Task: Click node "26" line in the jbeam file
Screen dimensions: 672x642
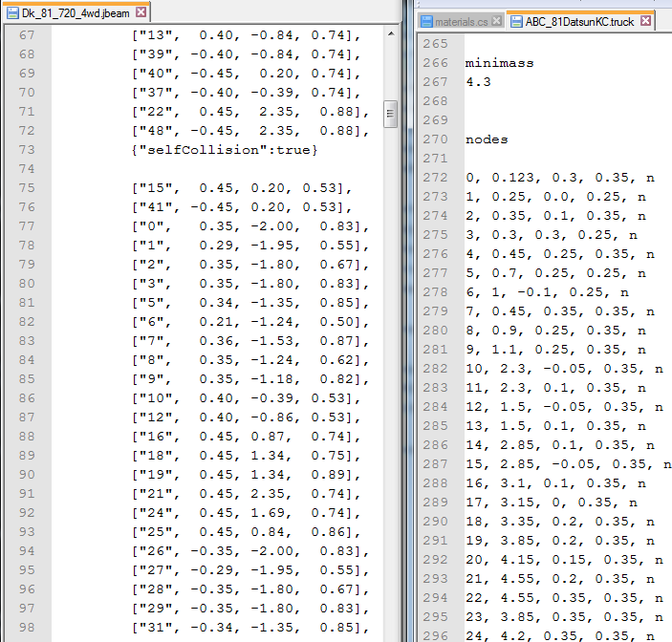Action: coord(250,551)
